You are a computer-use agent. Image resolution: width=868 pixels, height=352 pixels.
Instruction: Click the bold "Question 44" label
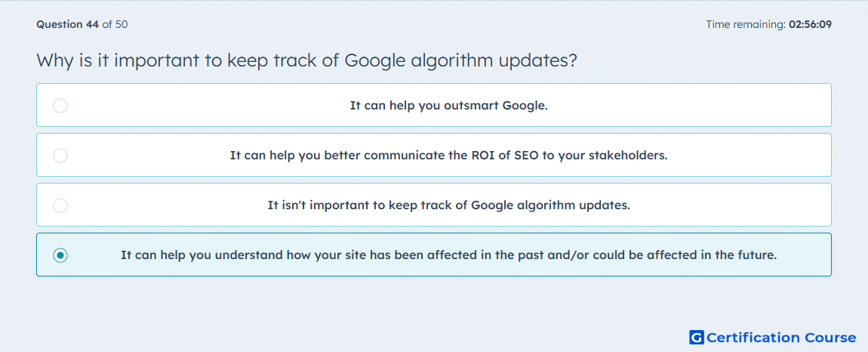[x=67, y=24]
